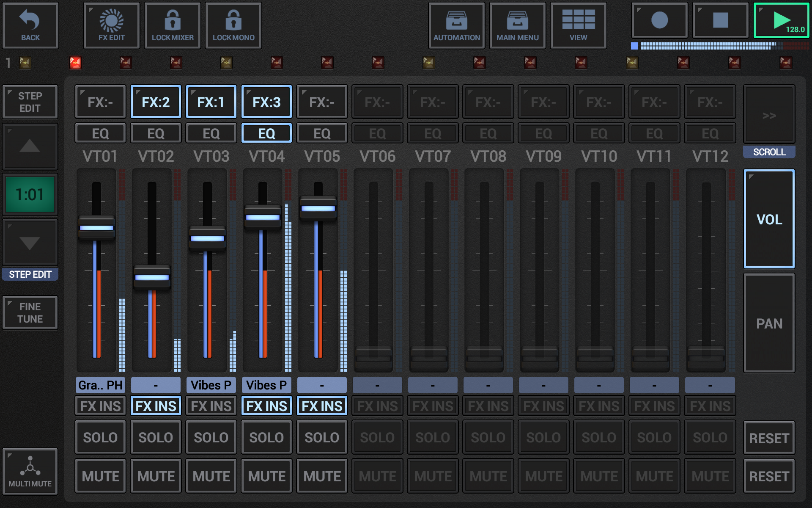Open the Vibes P sample selector on VT04
This screenshot has width=812, height=508.
coord(266,385)
